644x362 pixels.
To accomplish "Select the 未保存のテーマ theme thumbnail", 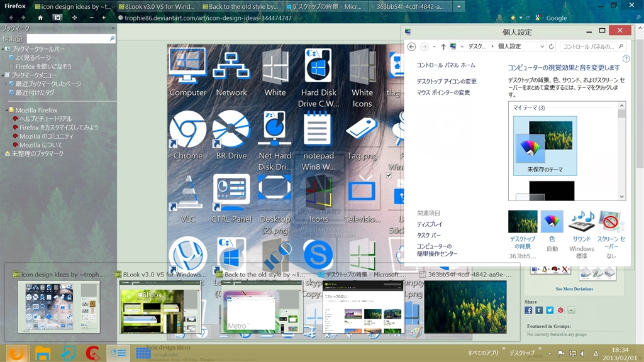I will click(x=545, y=146).
